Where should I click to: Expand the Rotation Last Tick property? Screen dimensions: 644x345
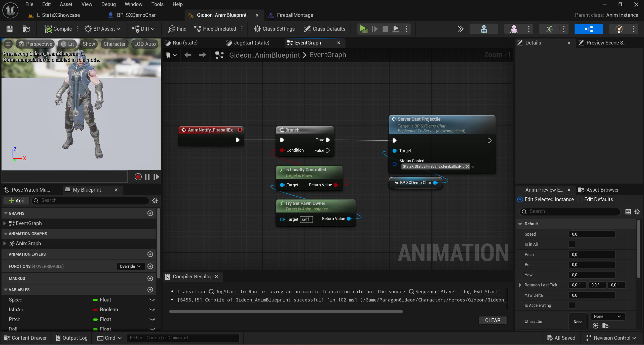520,285
